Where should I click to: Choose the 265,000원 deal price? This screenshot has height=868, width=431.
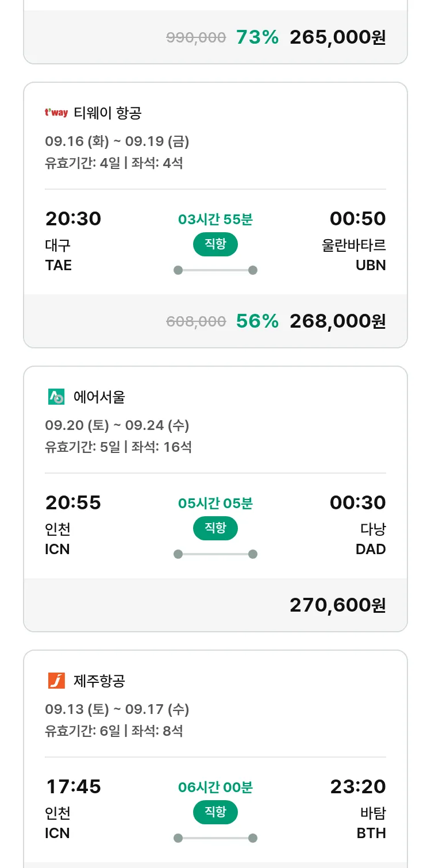coord(337,37)
